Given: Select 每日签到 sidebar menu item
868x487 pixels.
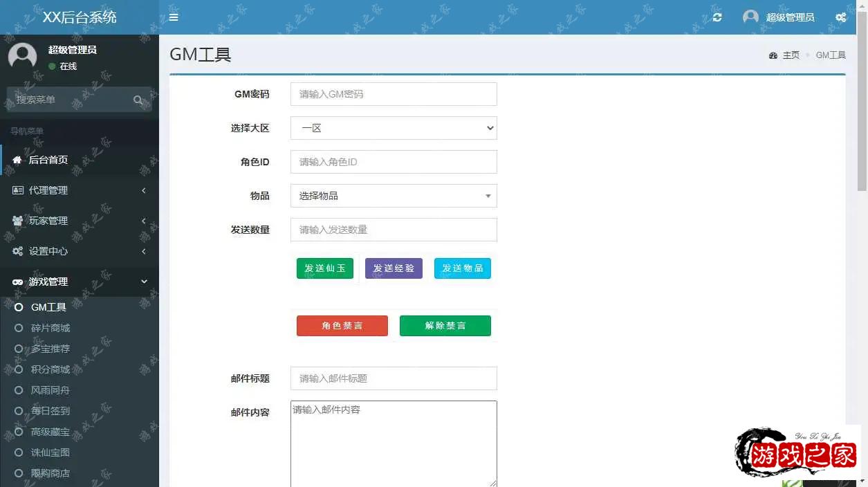Looking at the screenshot, I should pyautogui.click(x=50, y=411).
